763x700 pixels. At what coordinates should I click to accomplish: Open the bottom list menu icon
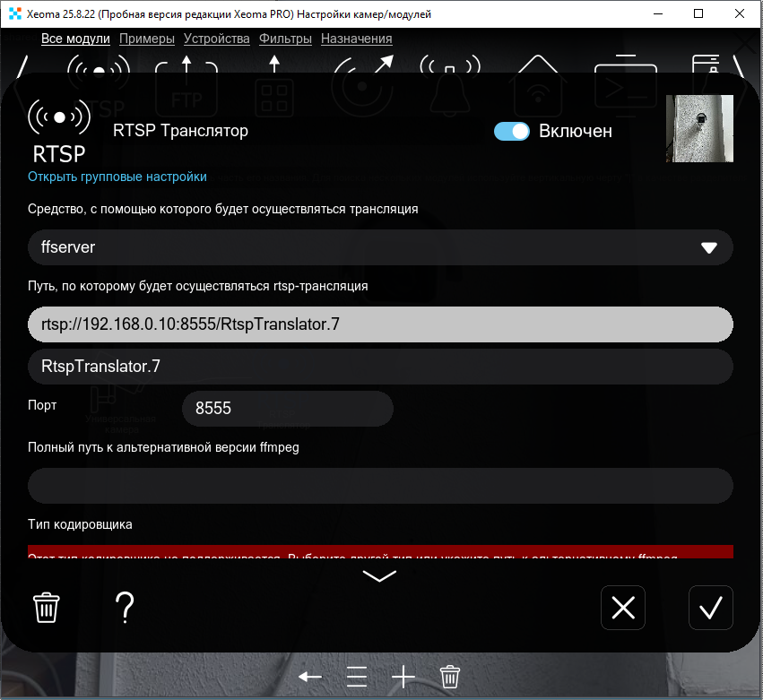click(x=357, y=677)
